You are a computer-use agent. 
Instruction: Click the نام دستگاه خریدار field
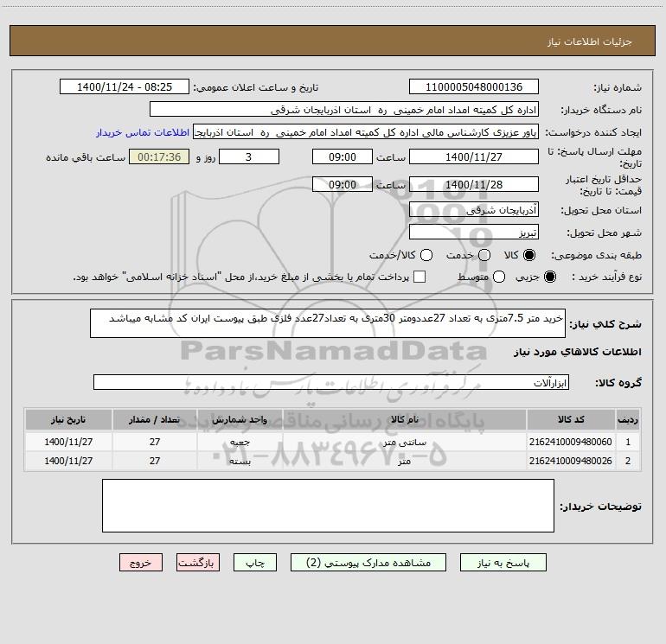(344, 110)
